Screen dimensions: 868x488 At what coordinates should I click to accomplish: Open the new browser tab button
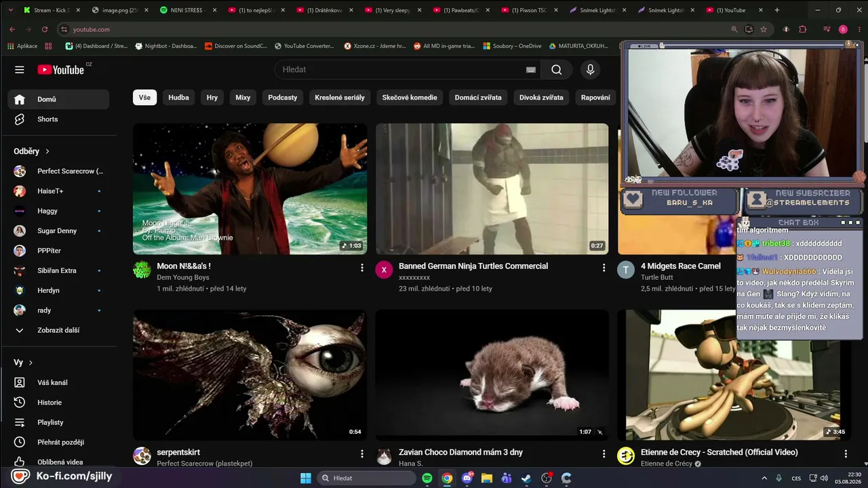[777, 10]
